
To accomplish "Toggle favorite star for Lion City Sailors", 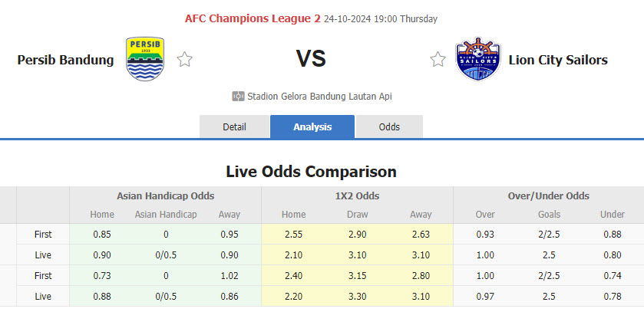I will click(x=438, y=59).
